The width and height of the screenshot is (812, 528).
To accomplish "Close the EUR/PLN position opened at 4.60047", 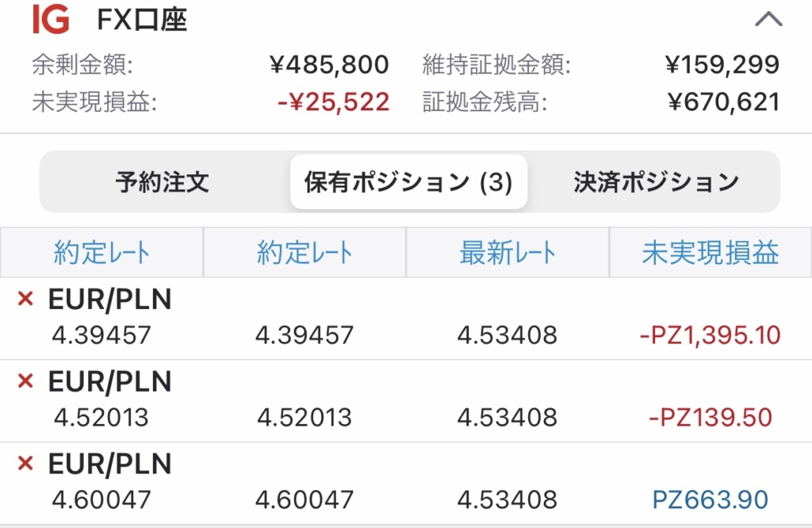I will click(25, 463).
